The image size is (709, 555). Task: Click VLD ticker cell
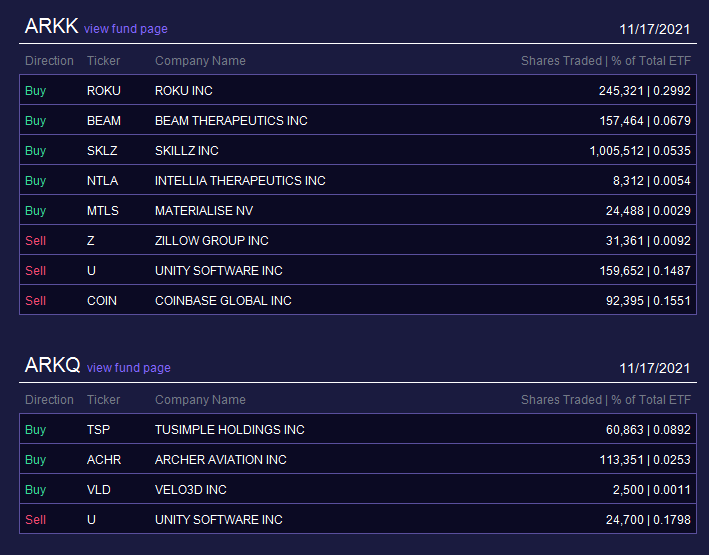pyautogui.click(x=99, y=490)
